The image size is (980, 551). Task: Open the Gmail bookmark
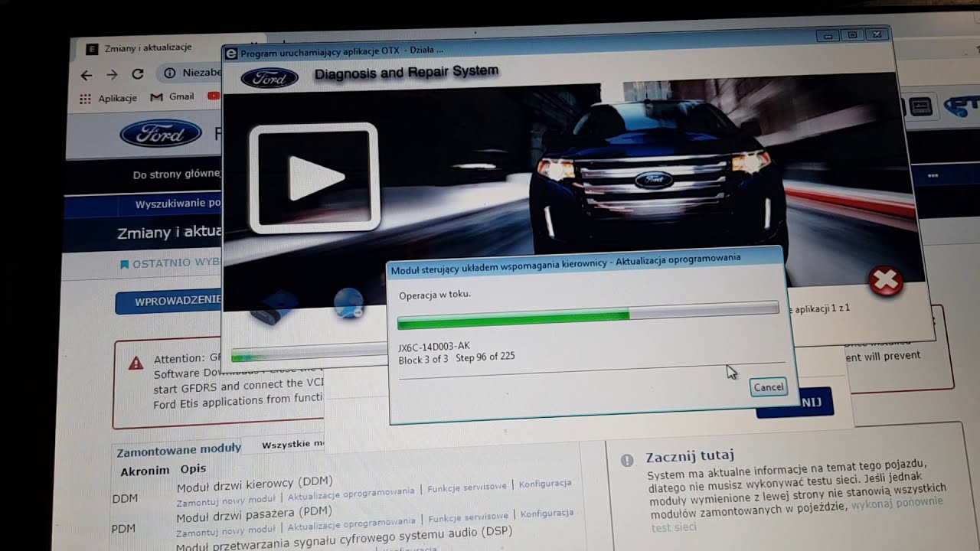click(172, 97)
